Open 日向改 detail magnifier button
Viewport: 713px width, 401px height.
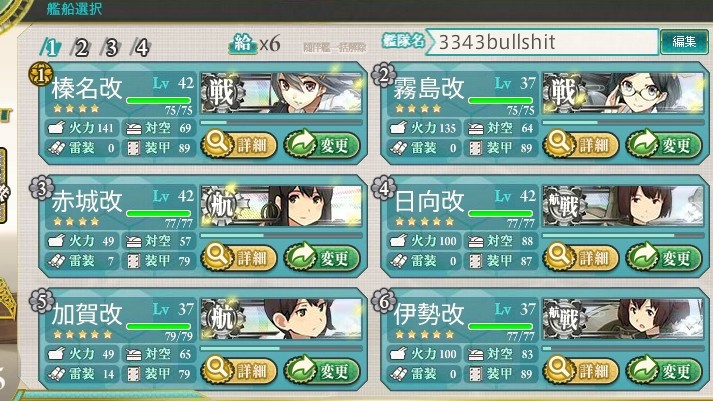click(x=582, y=258)
